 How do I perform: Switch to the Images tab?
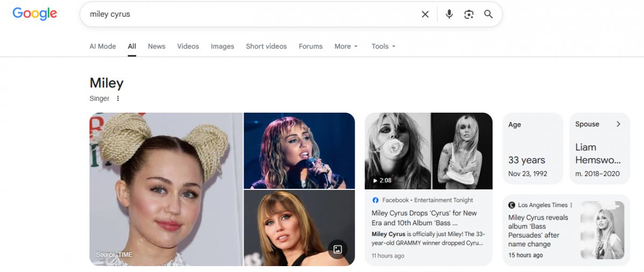tap(222, 46)
